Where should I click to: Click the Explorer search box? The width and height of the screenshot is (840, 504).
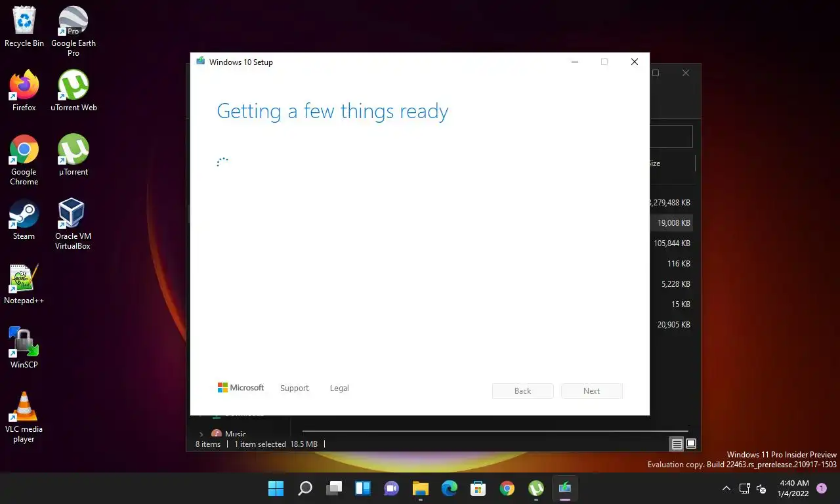tap(671, 136)
